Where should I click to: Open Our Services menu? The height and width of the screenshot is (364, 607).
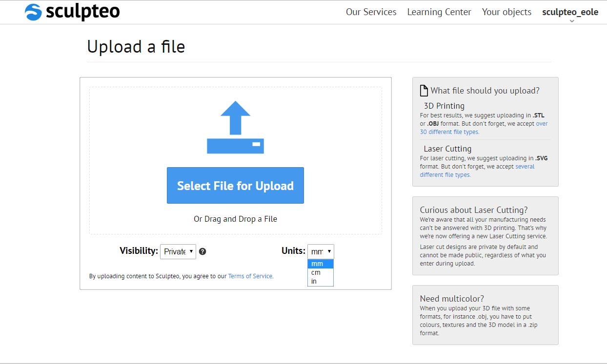click(x=371, y=12)
